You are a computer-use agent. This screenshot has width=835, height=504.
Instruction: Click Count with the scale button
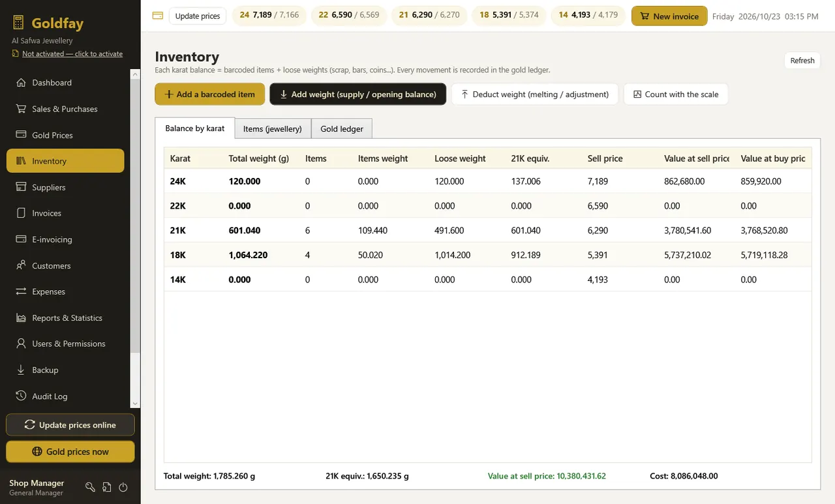(x=676, y=95)
